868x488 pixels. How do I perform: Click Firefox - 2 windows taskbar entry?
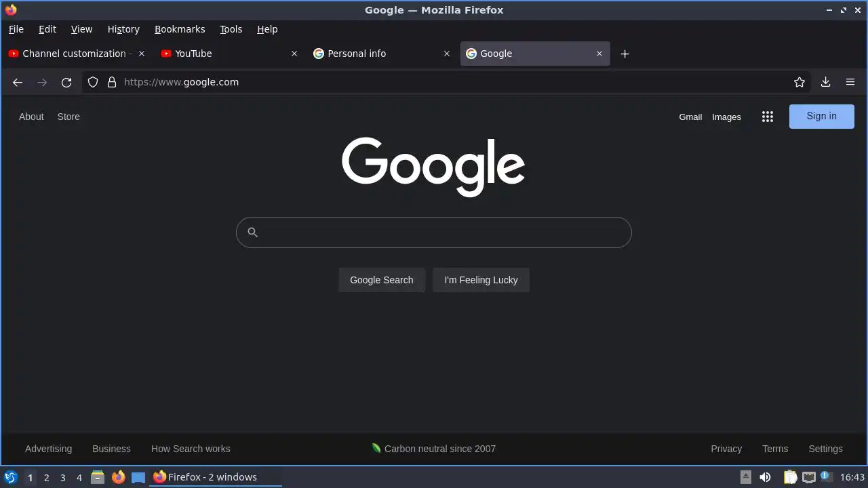(x=216, y=477)
